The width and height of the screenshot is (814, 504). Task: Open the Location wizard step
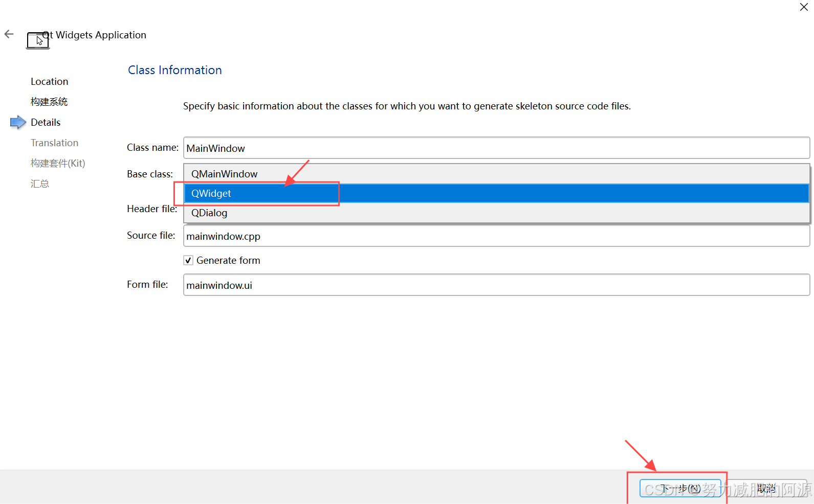click(49, 81)
